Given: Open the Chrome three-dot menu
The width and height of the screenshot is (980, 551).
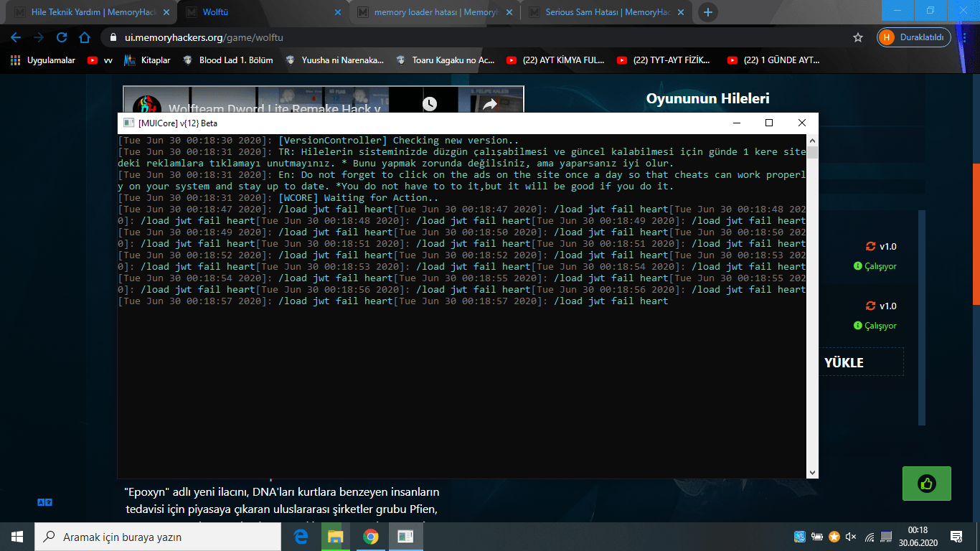Looking at the screenshot, I should pos(966,37).
